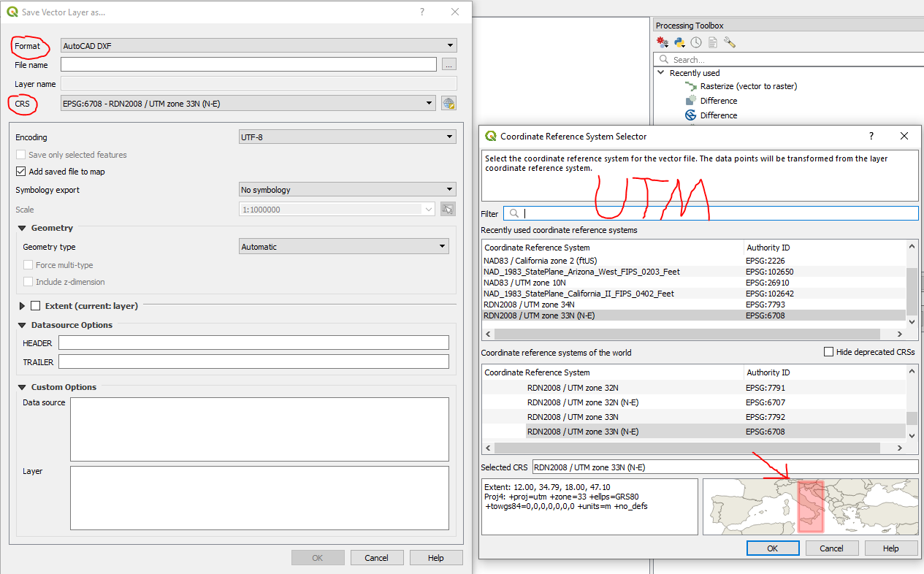Open the Python Scripts icon in Processing Toolbox
Screen dimensions: 924x574
(680, 42)
